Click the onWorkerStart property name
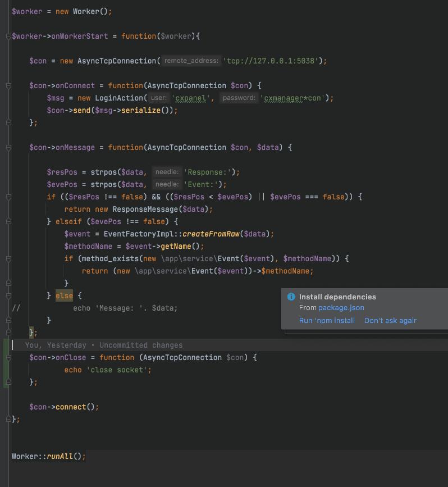Screen dimensions: 448x487 click(x=80, y=37)
